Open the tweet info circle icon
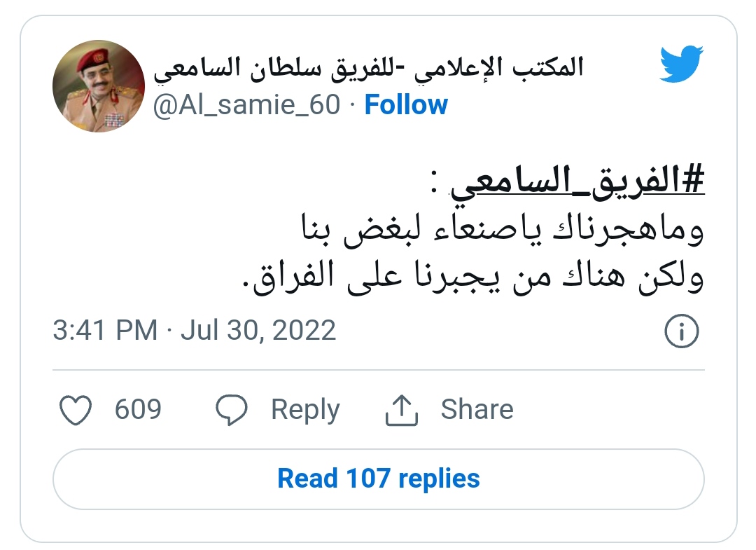Viewport: 756px width, 550px height. [681, 331]
